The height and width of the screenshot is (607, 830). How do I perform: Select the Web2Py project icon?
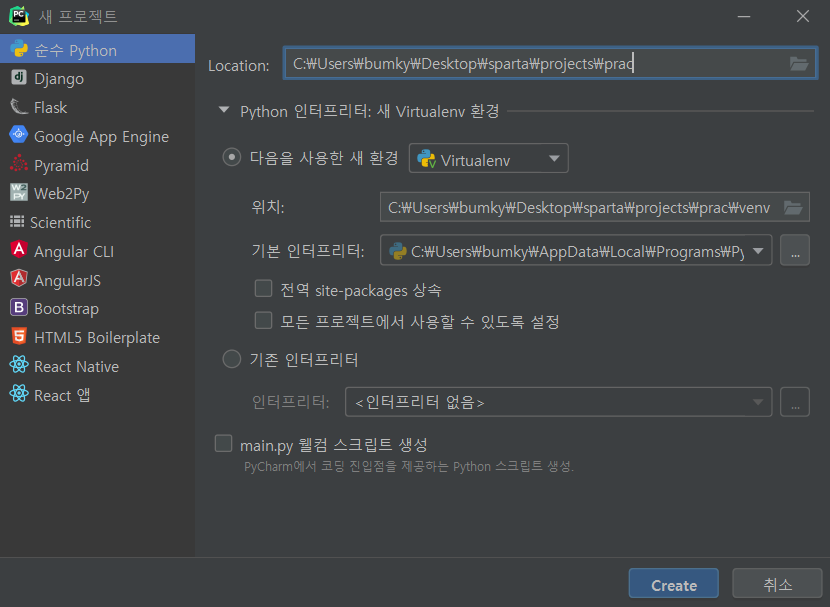pyautogui.click(x=19, y=193)
